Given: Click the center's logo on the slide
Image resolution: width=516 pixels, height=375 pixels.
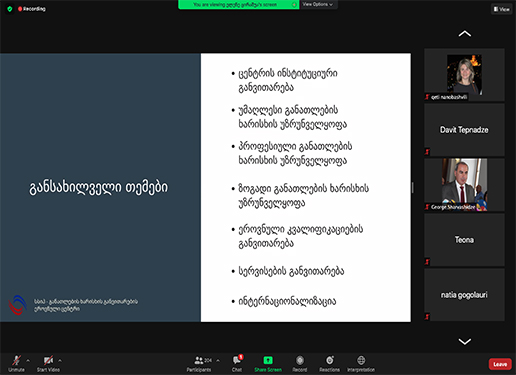Looking at the screenshot, I should (17, 305).
